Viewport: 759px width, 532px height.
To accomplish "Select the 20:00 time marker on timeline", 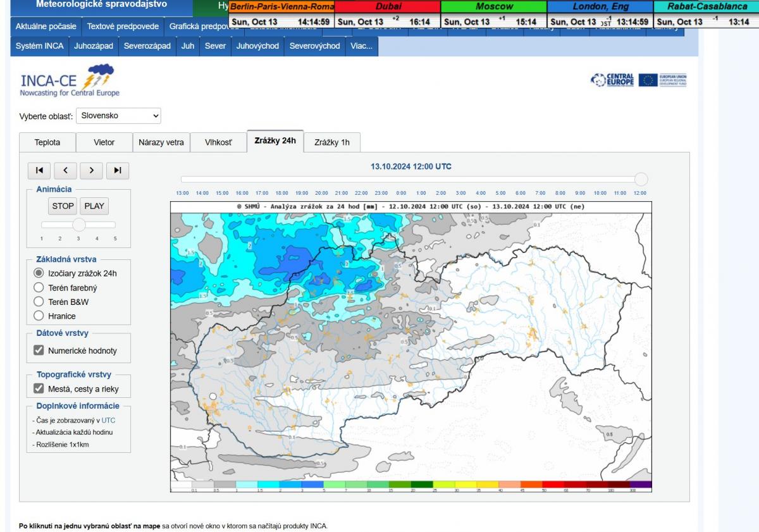I will [321, 193].
